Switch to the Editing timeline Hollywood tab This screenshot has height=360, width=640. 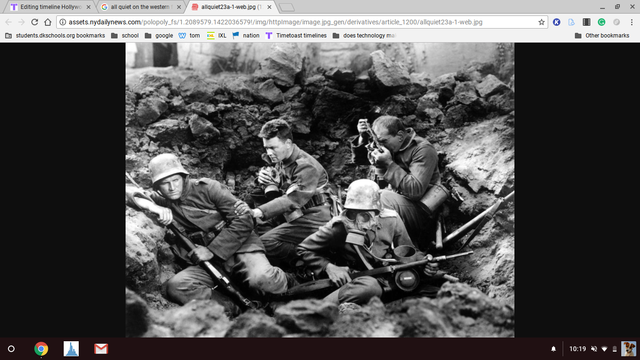click(x=51, y=7)
